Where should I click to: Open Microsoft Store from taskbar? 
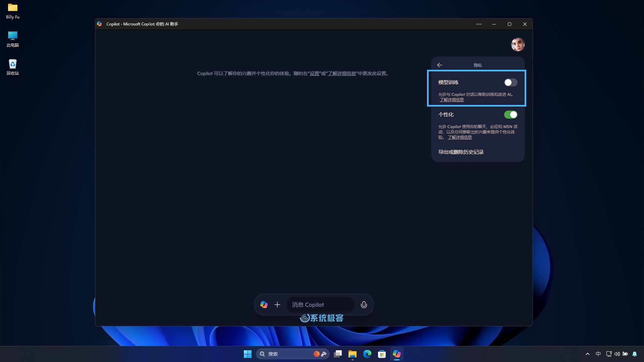point(382,354)
